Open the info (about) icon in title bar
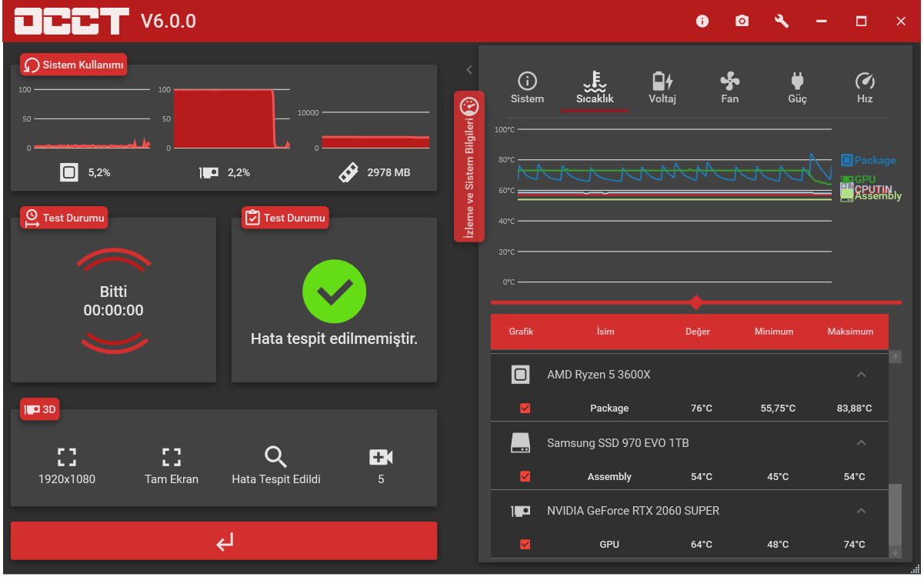This screenshot has width=924, height=577. click(x=702, y=22)
